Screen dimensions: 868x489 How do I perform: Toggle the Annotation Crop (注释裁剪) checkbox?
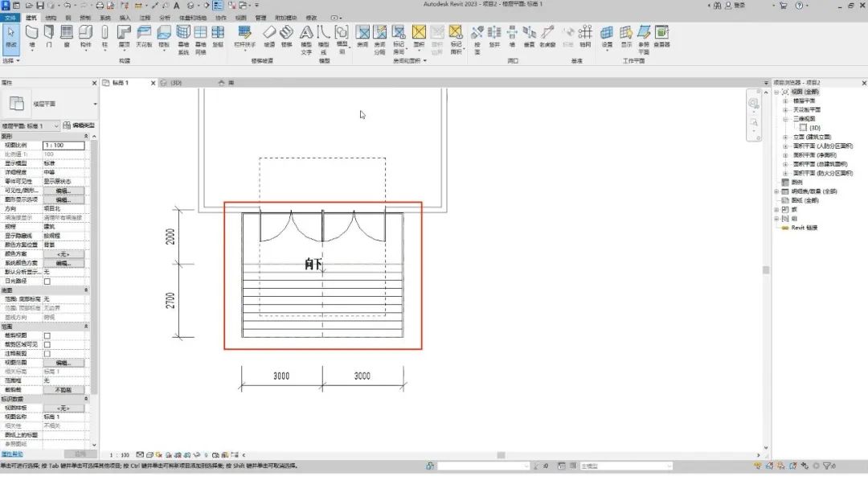tap(47, 354)
